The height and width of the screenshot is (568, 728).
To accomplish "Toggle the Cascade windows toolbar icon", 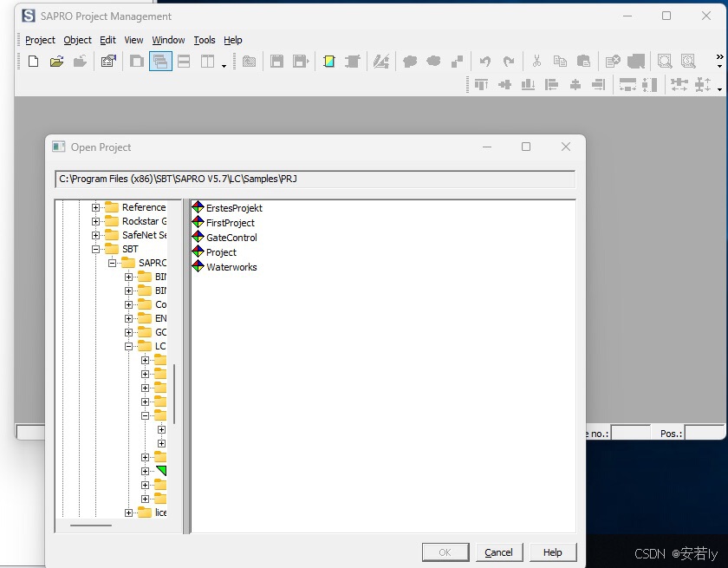I will (x=160, y=62).
